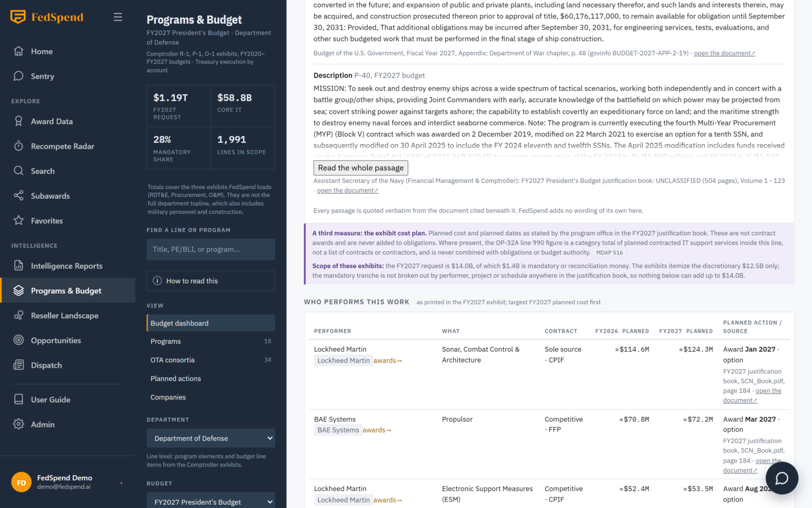Open Lockheed Martin awards link in Sonar row
The width and height of the screenshot is (812, 508).
click(387, 361)
